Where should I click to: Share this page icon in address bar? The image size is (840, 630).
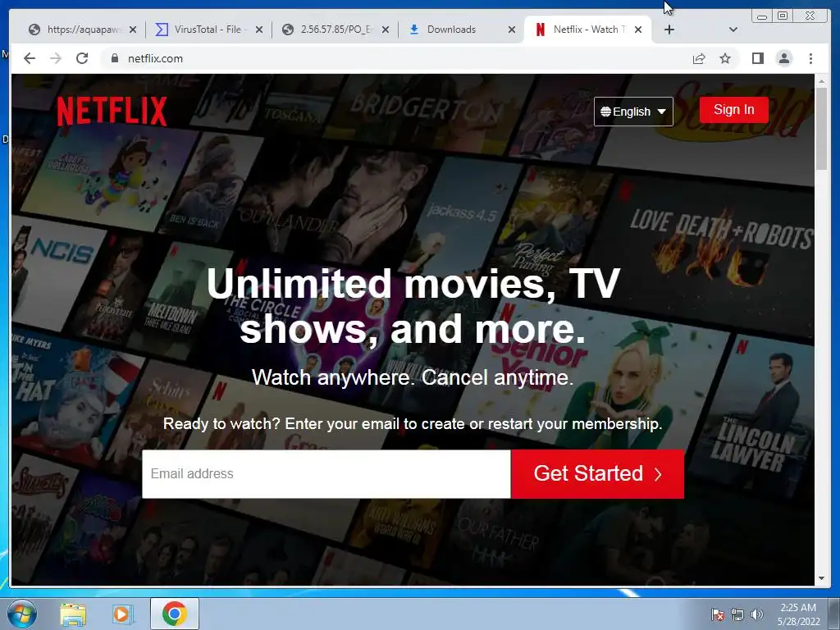click(699, 58)
